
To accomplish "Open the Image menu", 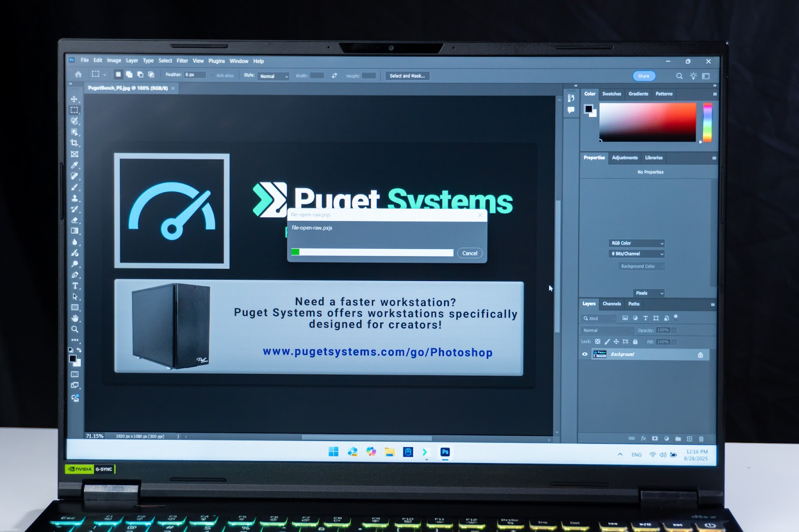I will (x=114, y=60).
